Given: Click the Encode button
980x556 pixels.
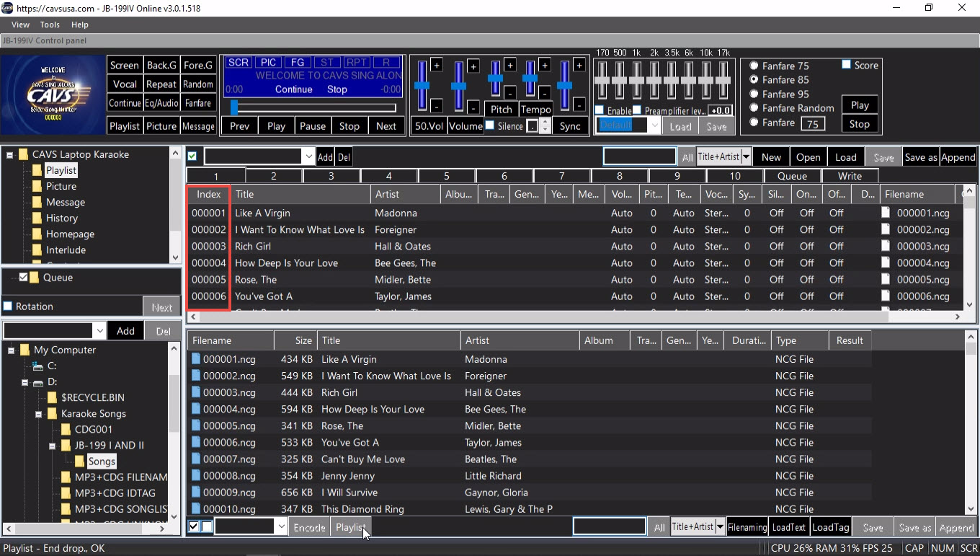Looking at the screenshot, I should click(309, 527).
